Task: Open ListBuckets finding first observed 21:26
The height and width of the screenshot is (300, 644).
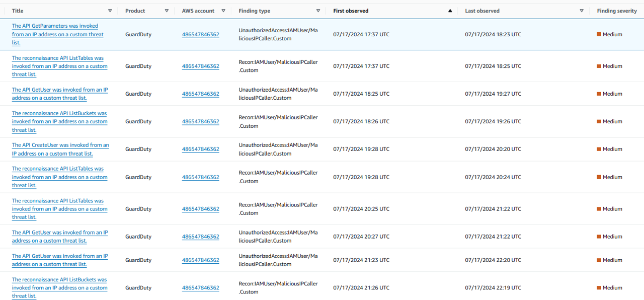Action: pos(60,288)
